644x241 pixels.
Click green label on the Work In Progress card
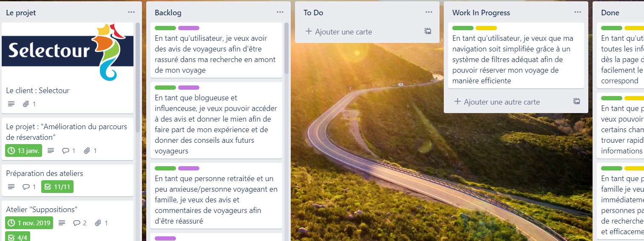point(463,28)
